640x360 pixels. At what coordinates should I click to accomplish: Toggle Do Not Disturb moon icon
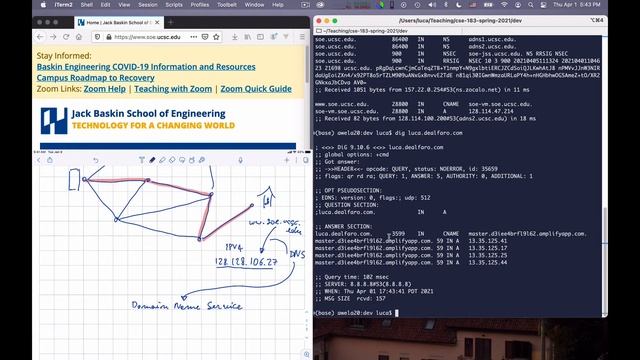click(459, 5)
